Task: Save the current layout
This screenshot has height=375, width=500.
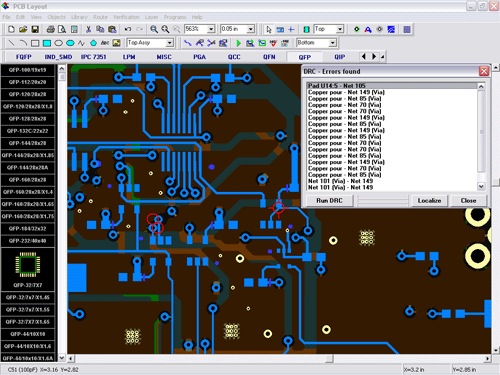Action: pos(35,30)
